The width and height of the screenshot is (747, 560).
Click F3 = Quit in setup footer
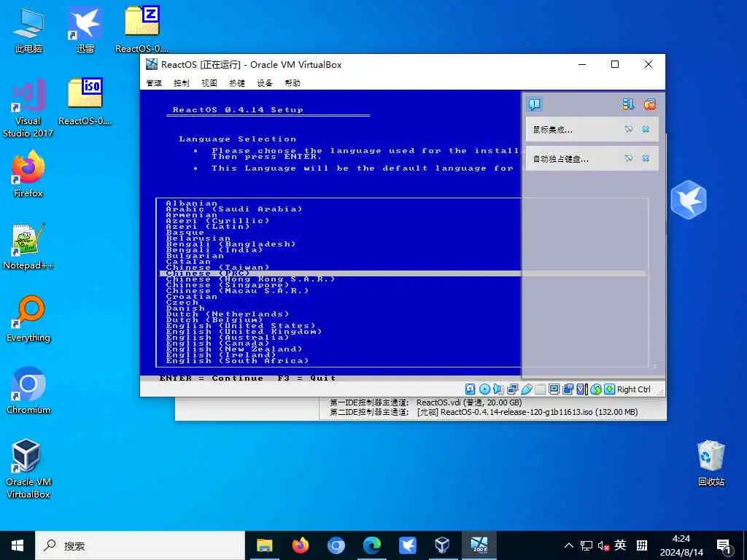pyautogui.click(x=306, y=378)
